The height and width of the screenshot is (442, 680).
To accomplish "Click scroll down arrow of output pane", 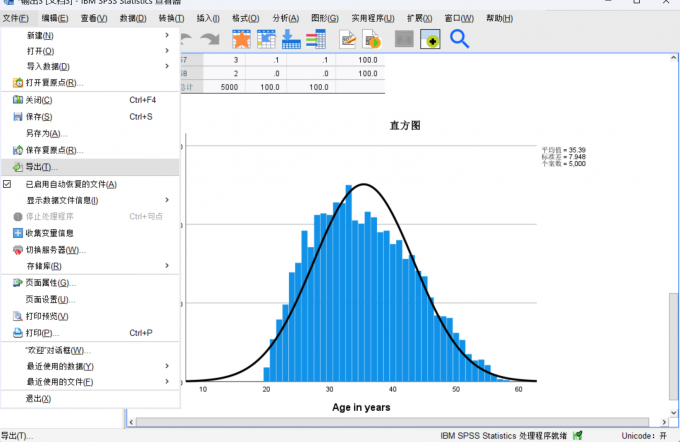I will coord(673,413).
